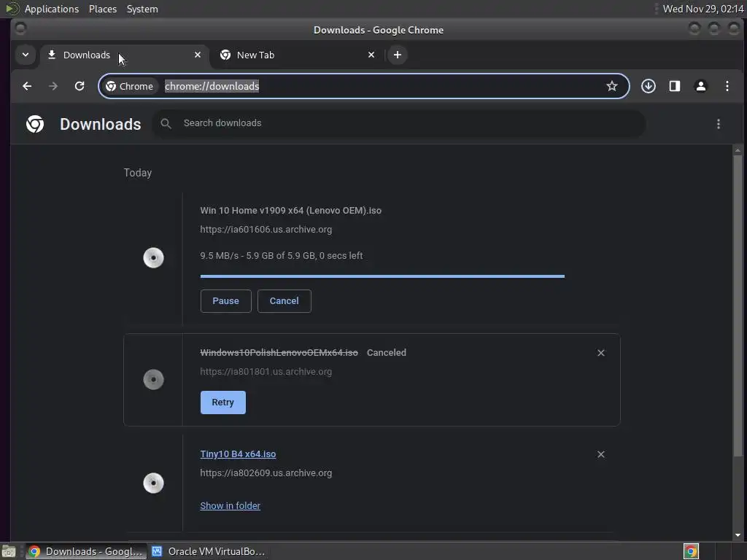The height and width of the screenshot is (560, 747).
Task: Click the browser back arrow
Action: pos(27,86)
